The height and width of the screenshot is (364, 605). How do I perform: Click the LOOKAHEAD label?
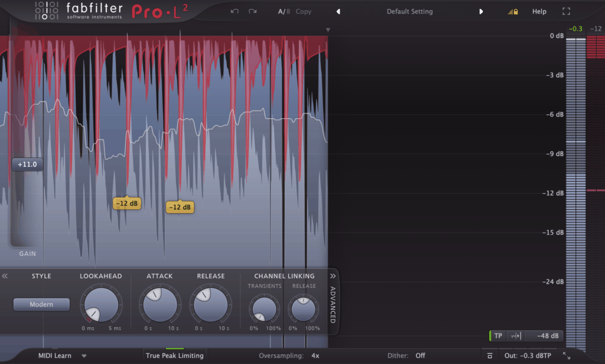(x=100, y=276)
